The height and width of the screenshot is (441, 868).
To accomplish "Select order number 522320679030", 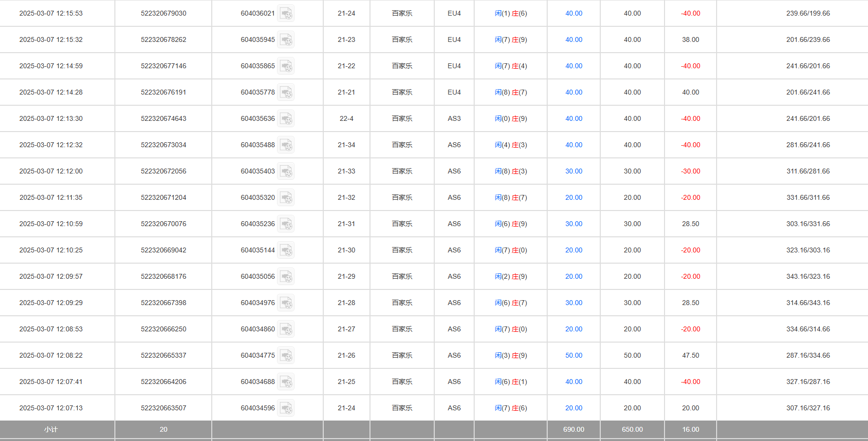I will point(164,14).
